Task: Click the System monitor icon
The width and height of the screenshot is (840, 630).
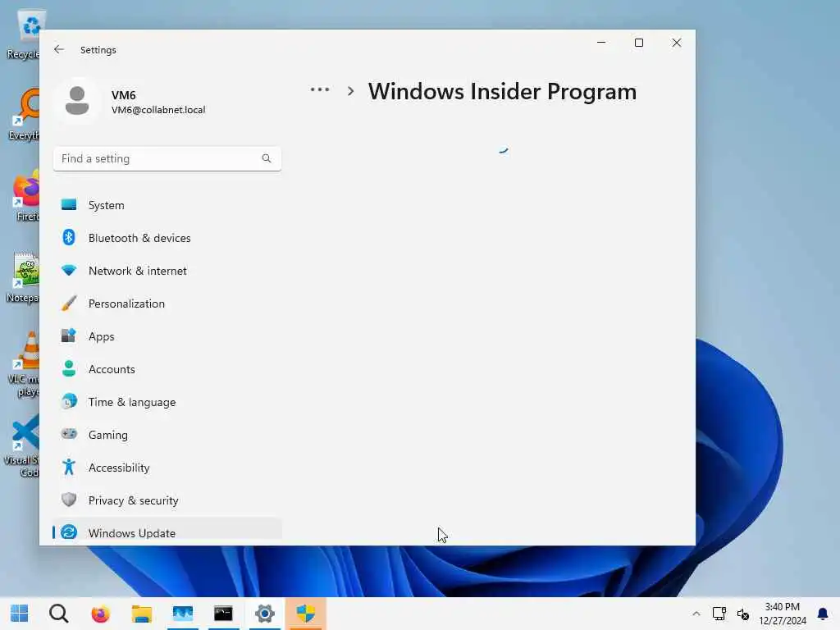Action: pos(69,204)
